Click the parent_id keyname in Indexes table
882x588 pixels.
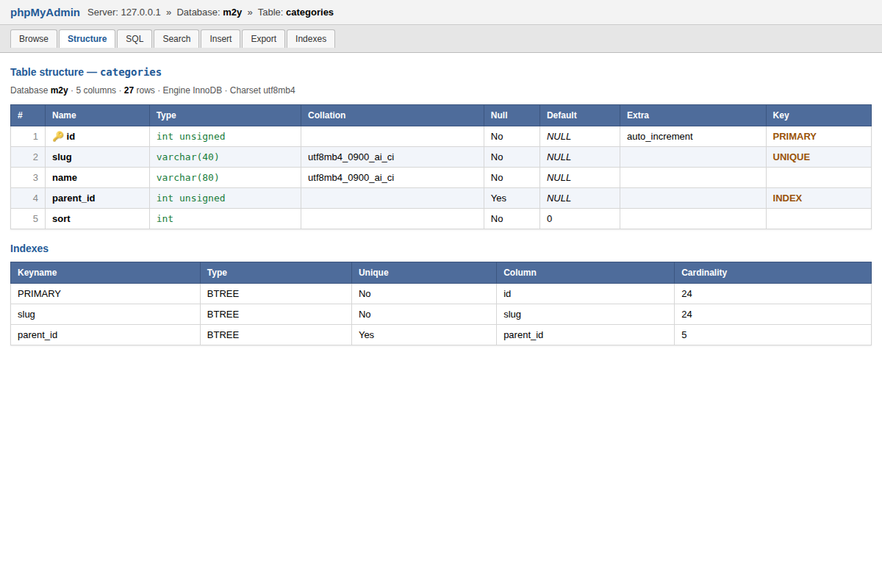37,334
